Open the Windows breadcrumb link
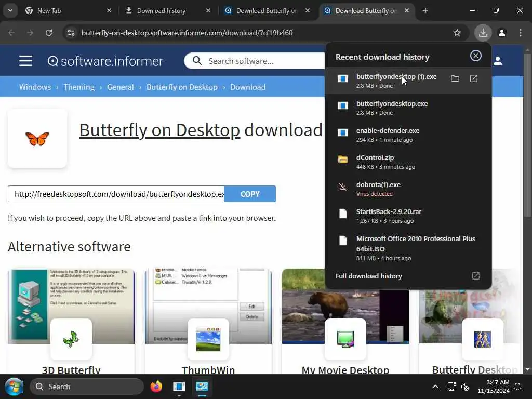Screen dimensions: 532x399 [35, 87]
